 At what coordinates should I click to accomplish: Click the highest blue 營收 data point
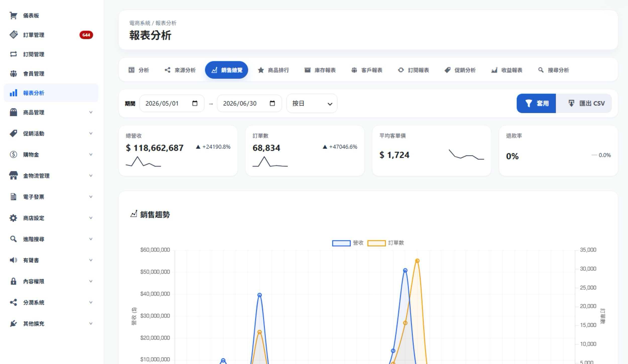pyautogui.click(x=405, y=270)
